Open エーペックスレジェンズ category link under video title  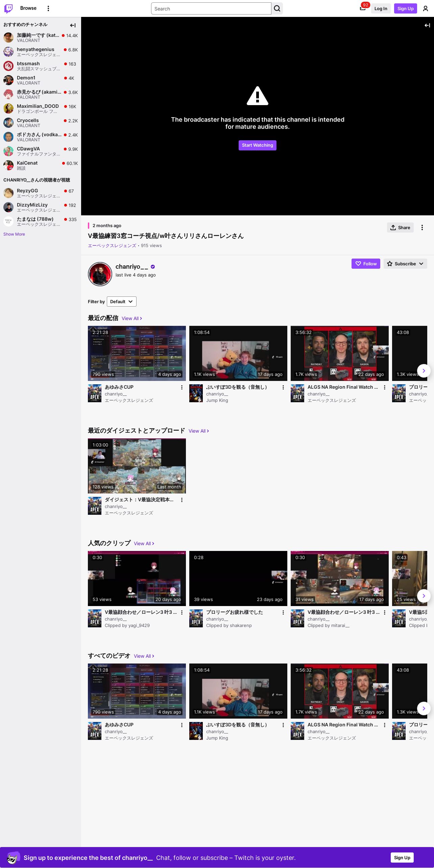point(112,246)
